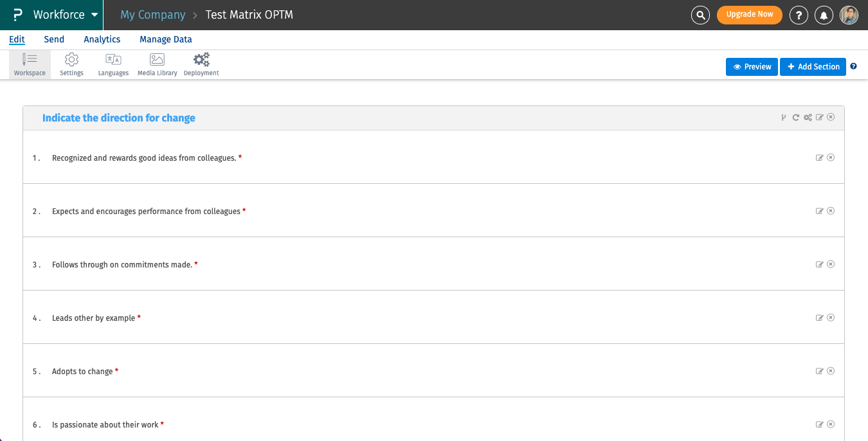Switch to the Analytics tab

[x=102, y=39]
